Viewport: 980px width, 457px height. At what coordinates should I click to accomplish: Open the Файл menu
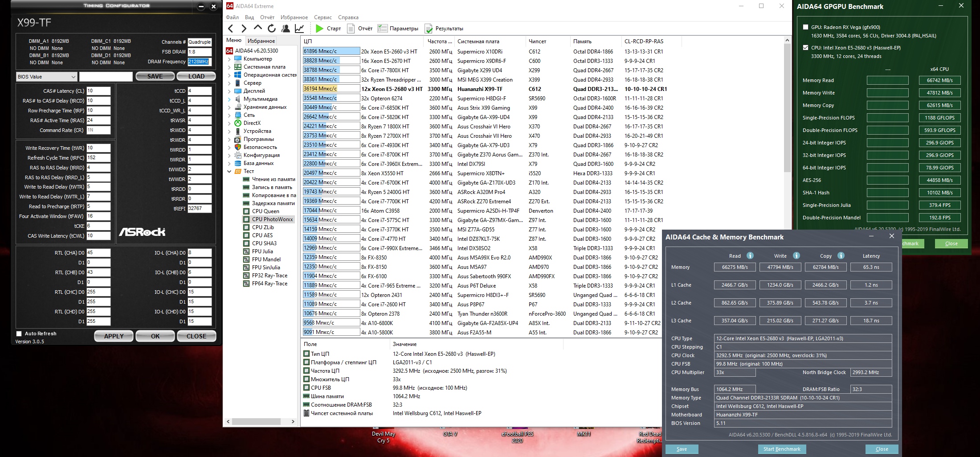click(232, 17)
